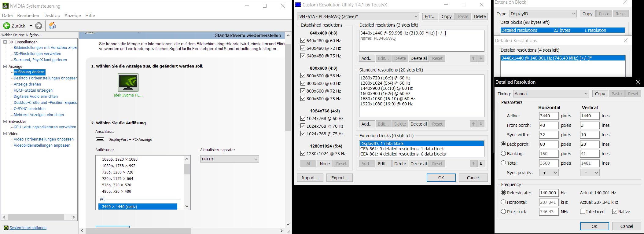This screenshot has height=234, width=644.
Task: Uncheck the Native checkbox
Action: click(x=615, y=212)
